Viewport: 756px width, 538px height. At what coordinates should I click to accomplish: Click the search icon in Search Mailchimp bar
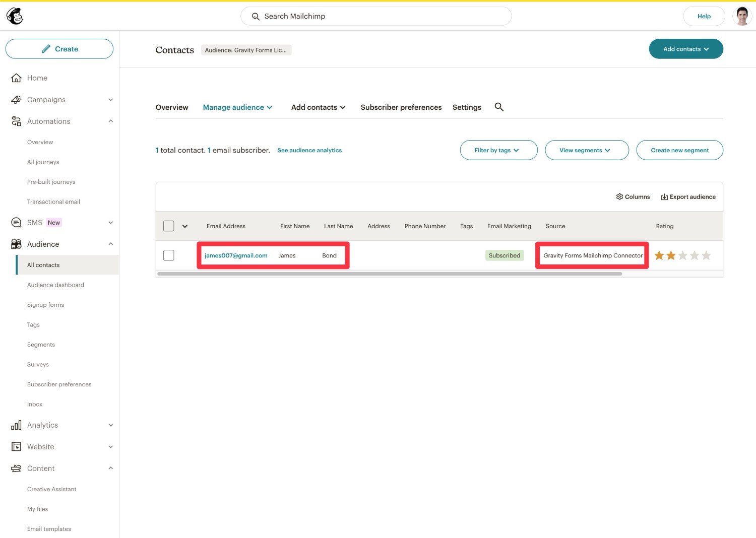pyautogui.click(x=256, y=17)
